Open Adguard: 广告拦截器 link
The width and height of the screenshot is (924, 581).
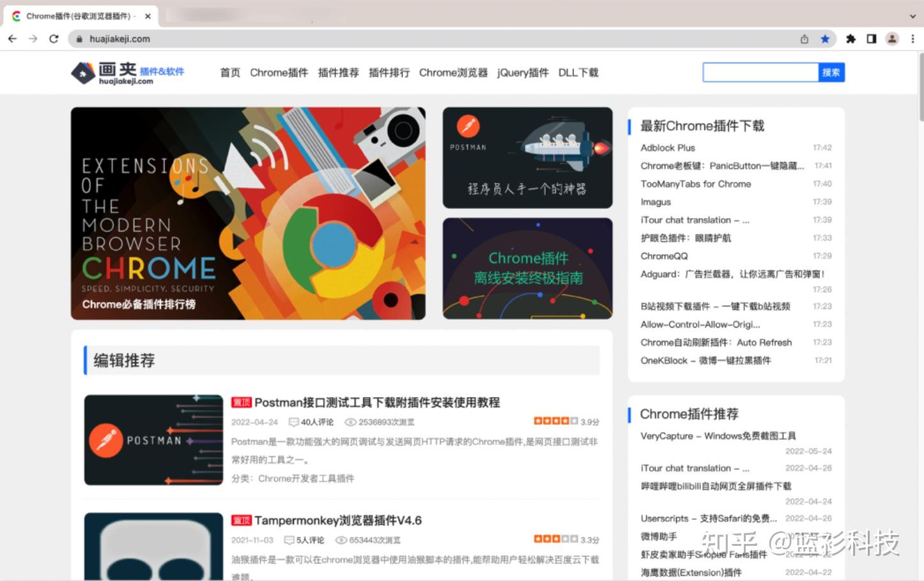point(733,274)
